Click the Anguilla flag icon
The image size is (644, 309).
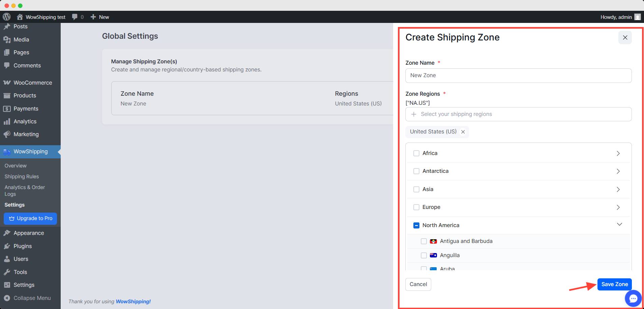coord(434,255)
